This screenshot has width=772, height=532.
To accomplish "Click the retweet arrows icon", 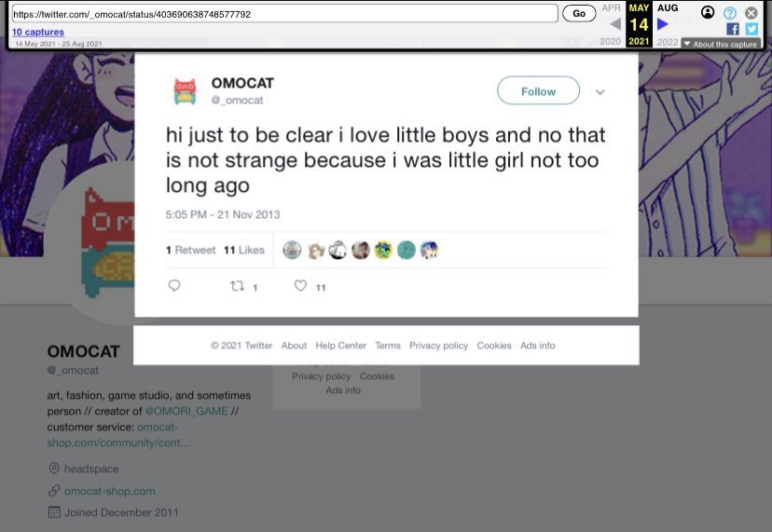I will 238,285.
